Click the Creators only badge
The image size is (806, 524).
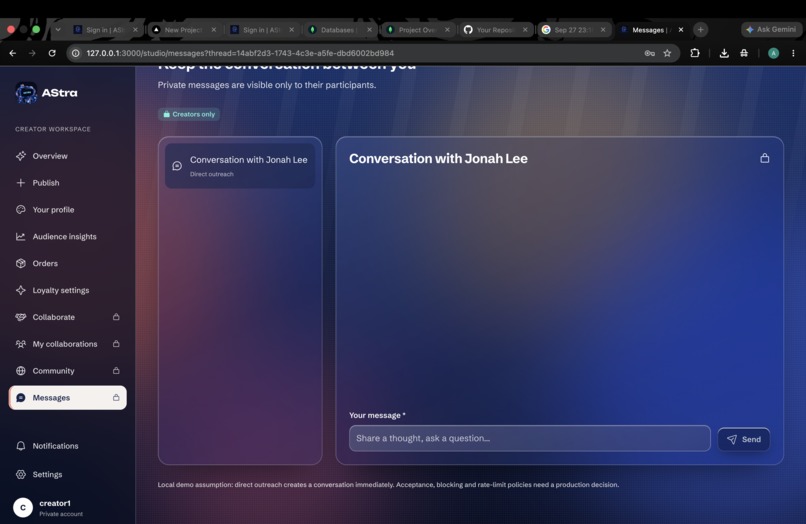click(x=189, y=114)
